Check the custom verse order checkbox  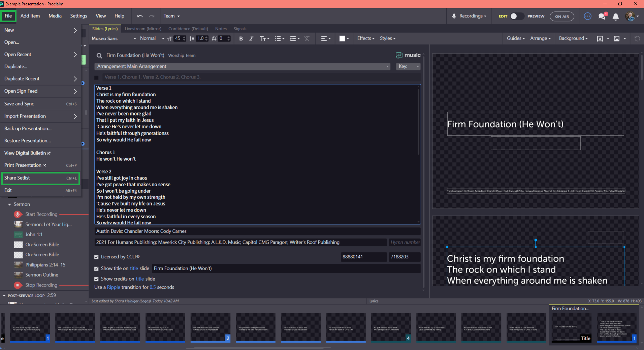pos(97,77)
